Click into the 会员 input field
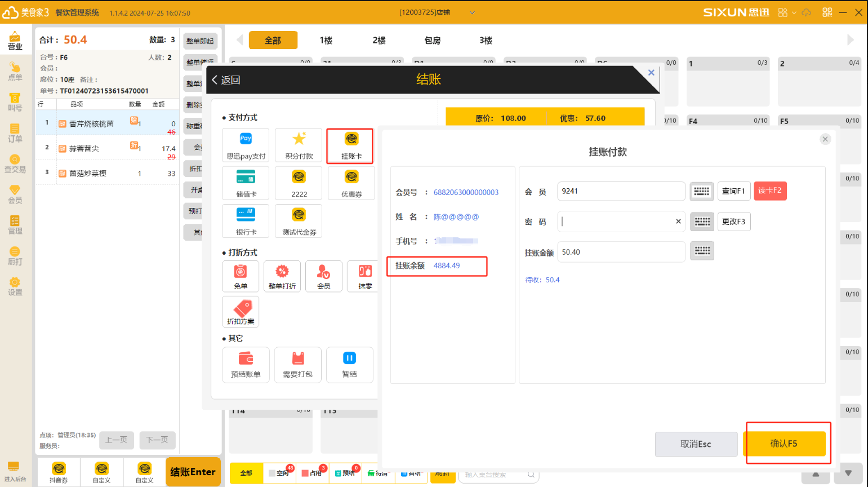868x487 pixels. (621, 191)
